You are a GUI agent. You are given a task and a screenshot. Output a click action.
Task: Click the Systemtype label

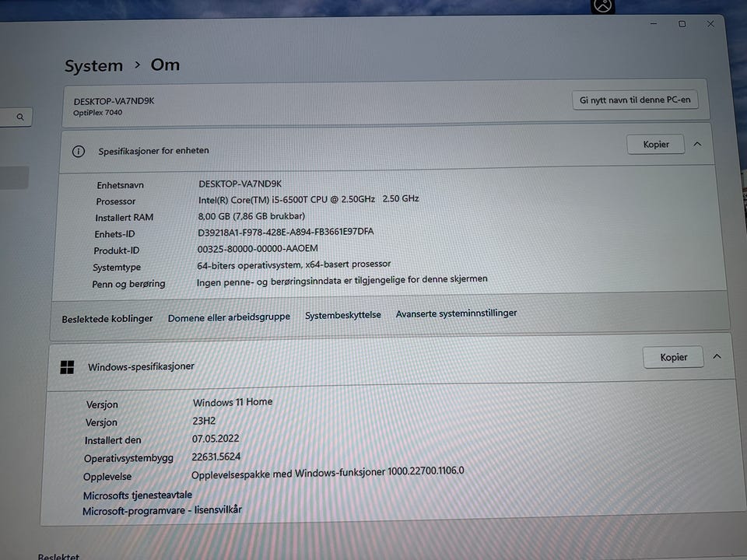tap(117, 268)
